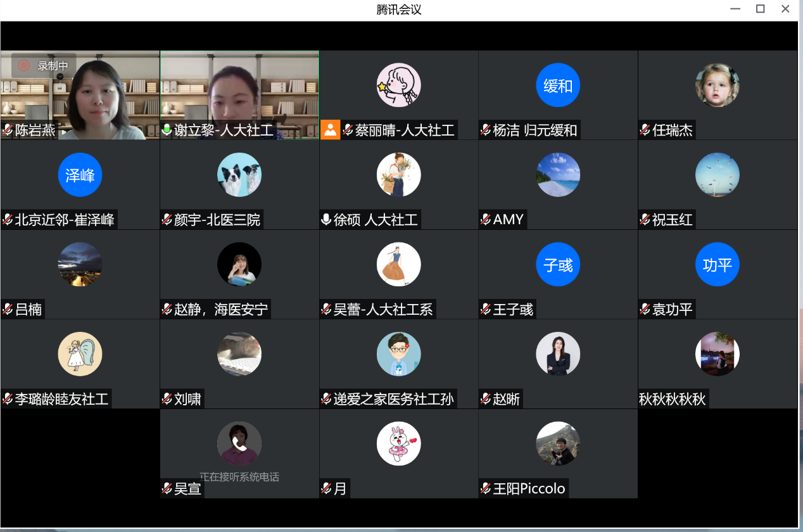
Task: Select 任瑞杰's baby photo avatar
Action: pyautogui.click(x=717, y=85)
